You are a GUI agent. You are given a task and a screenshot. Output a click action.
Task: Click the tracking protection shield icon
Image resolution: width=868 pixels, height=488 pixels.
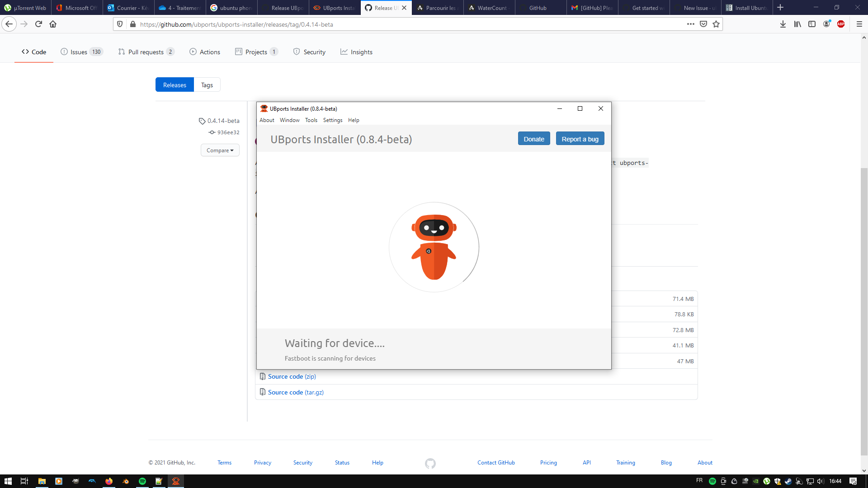119,24
